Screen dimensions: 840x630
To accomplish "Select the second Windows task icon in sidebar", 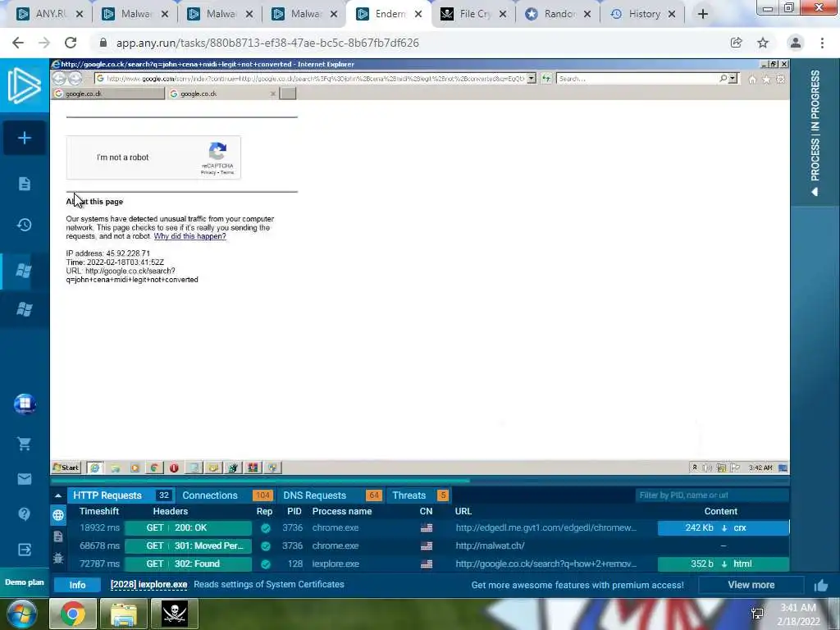I will tap(24, 309).
